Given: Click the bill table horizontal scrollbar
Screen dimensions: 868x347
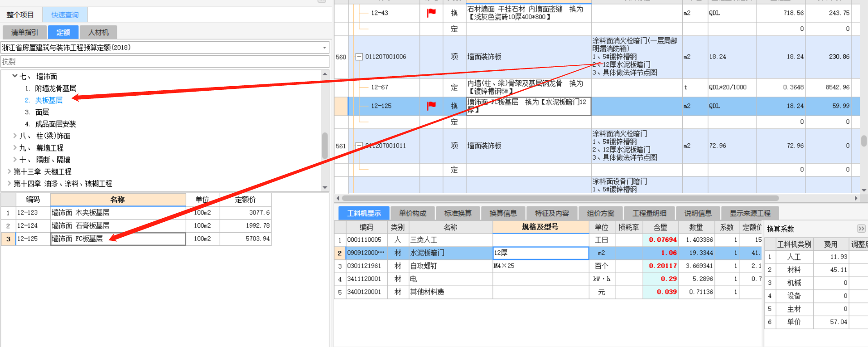Looking at the screenshot, I should (x=560, y=198).
